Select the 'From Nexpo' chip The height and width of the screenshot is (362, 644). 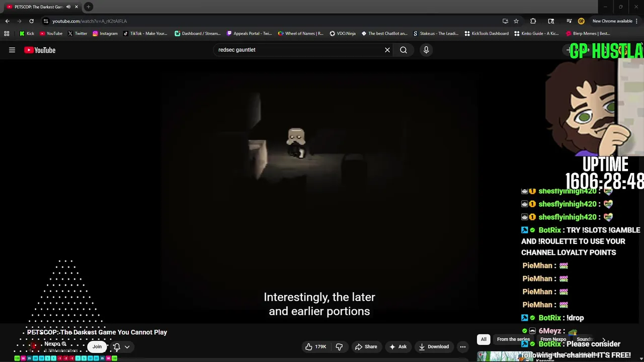coord(553,339)
